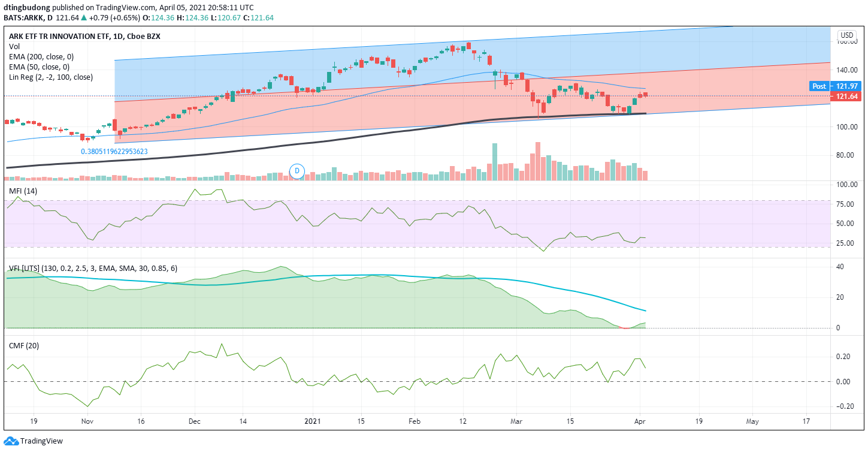This screenshot has height=452, width=868.
Task: Select the Lin Reg indicator legend
Action: click(x=51, y=77)
